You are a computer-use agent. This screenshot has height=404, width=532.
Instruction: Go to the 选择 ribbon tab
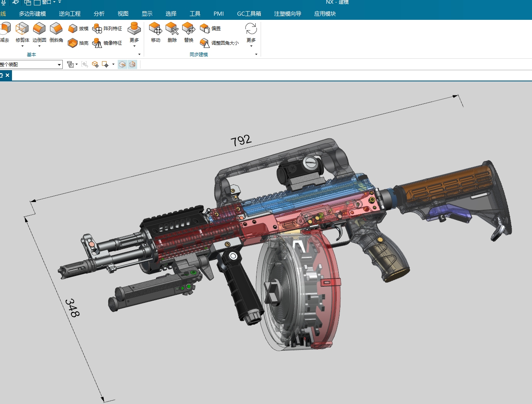(x=171, y=14)
